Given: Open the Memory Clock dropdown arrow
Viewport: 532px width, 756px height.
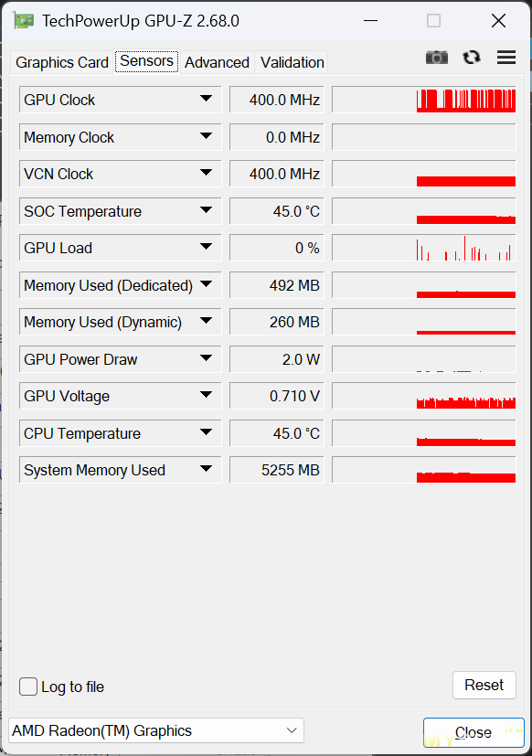Looking at the screenshot, I should coord(206,136).
